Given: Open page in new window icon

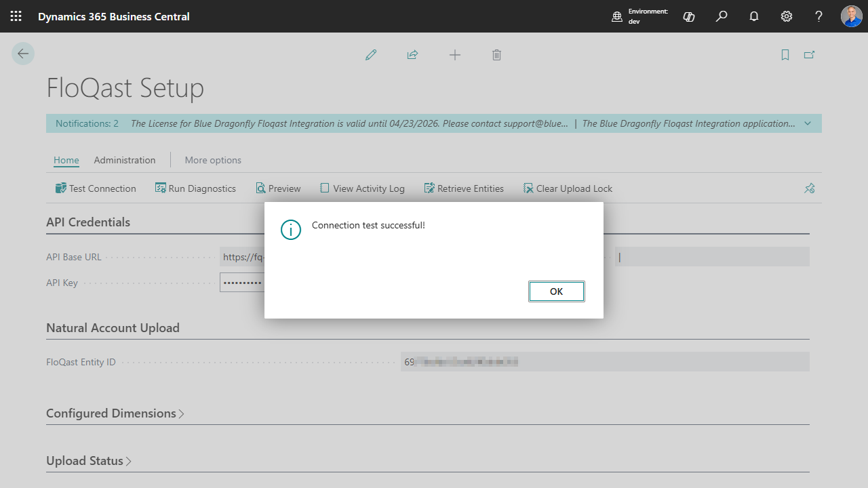Looking at the screenshot, I should click(809, 55).
